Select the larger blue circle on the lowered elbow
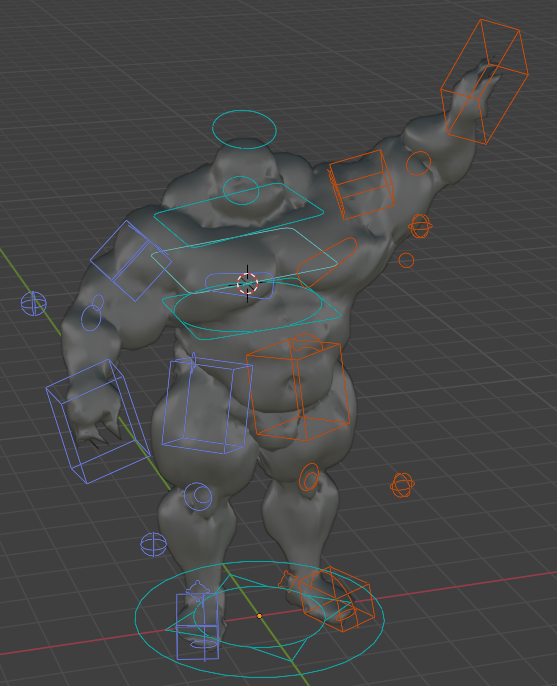Image resolution: width=557 pixels, height=686 pixels. (91, 318)
